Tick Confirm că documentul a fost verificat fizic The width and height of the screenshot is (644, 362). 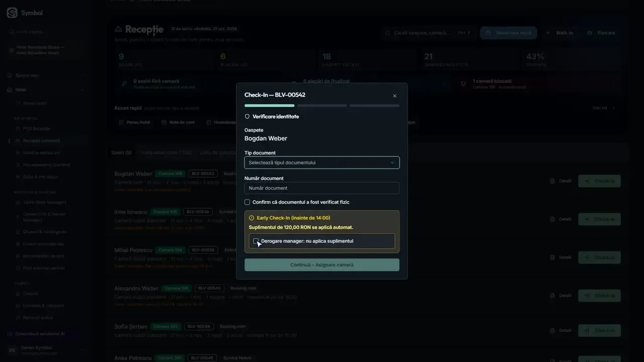coord(247,202)
